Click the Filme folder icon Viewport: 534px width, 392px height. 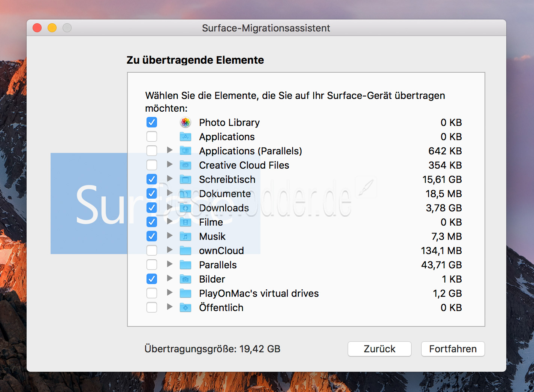pos(185,222)
